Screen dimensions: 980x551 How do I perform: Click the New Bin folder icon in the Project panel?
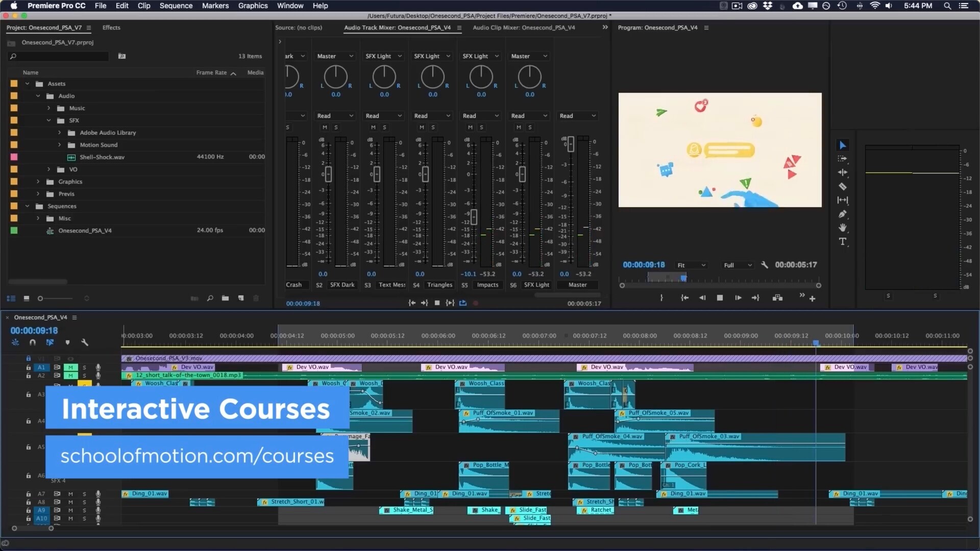(225, 298)
